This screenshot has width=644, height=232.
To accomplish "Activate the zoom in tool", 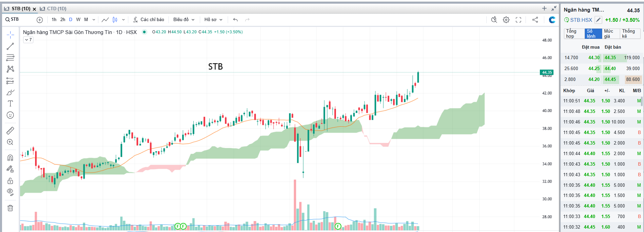I will (10, 142).
